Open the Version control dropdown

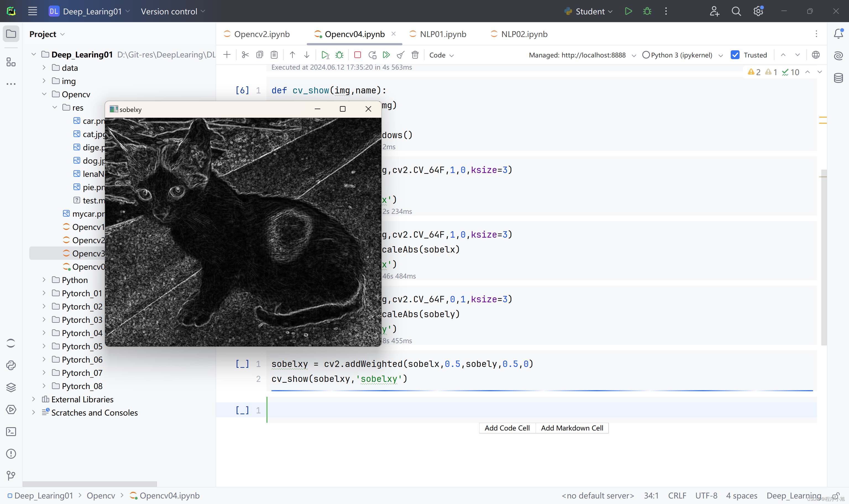173,11
